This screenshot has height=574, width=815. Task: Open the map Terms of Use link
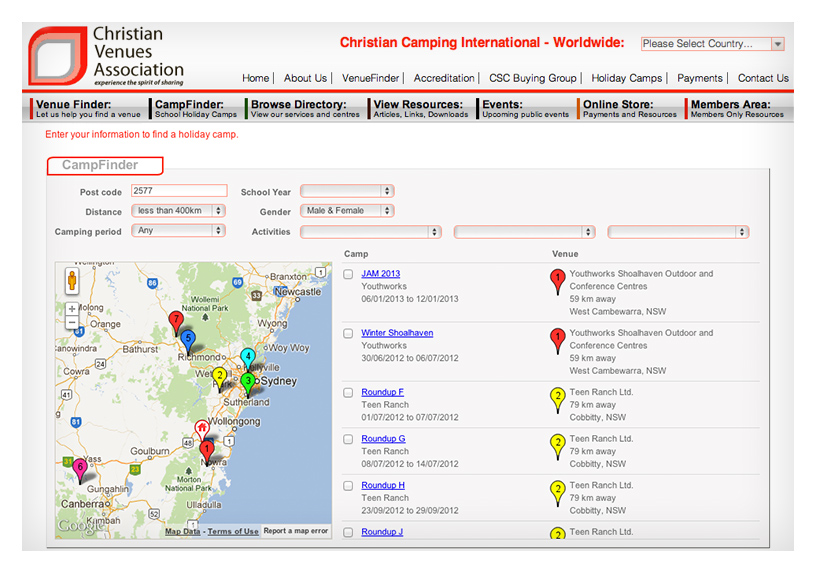coord(233,531)
